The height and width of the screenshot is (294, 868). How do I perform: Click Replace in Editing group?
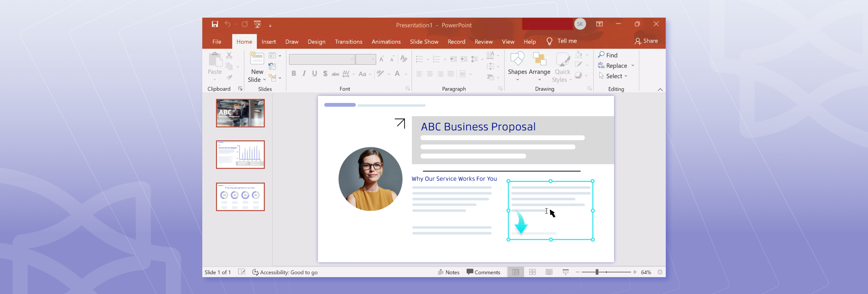pyautogui.click(x=613, y=65)
